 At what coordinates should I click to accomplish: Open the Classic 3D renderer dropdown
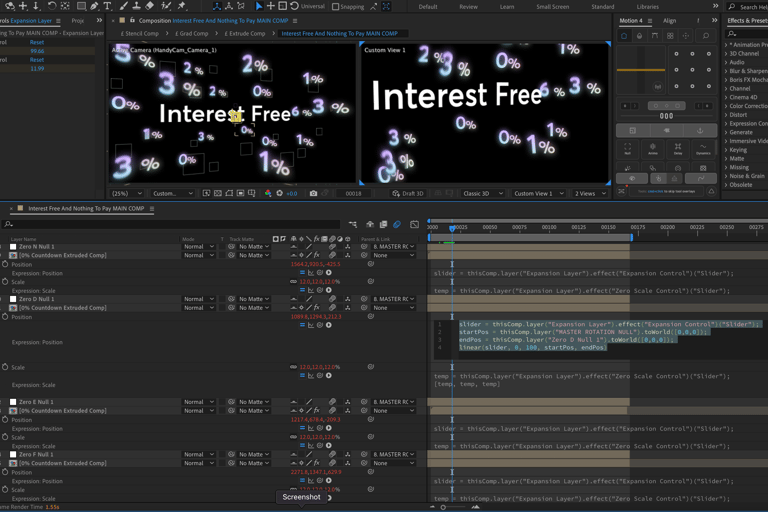point(481,193)
